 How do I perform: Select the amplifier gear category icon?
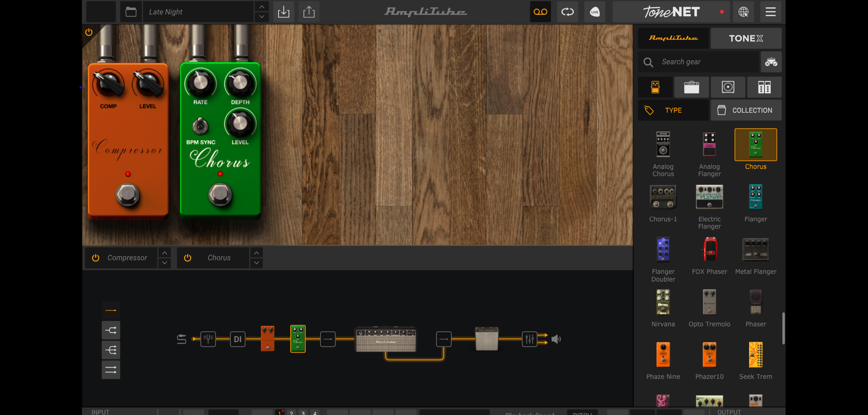691,87
